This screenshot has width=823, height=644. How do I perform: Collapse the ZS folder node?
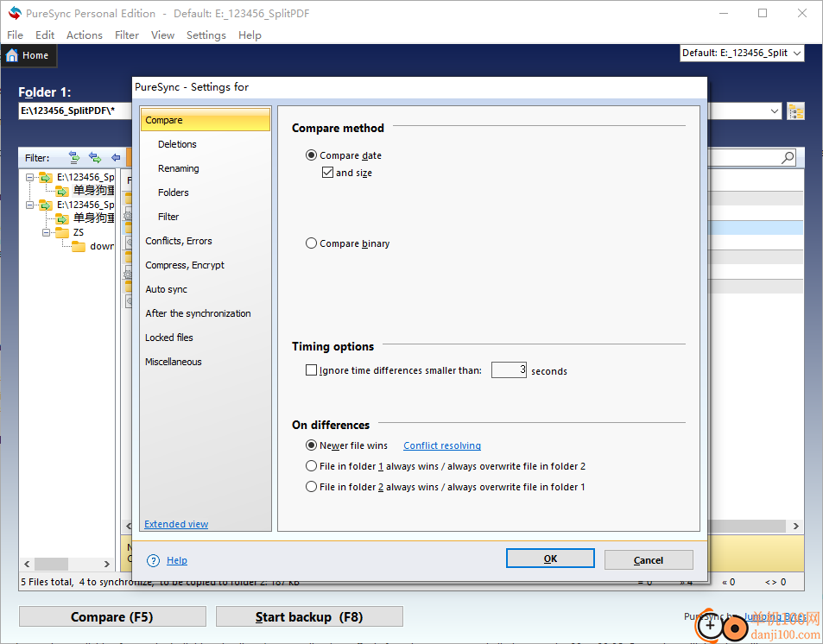coord(46,232)
